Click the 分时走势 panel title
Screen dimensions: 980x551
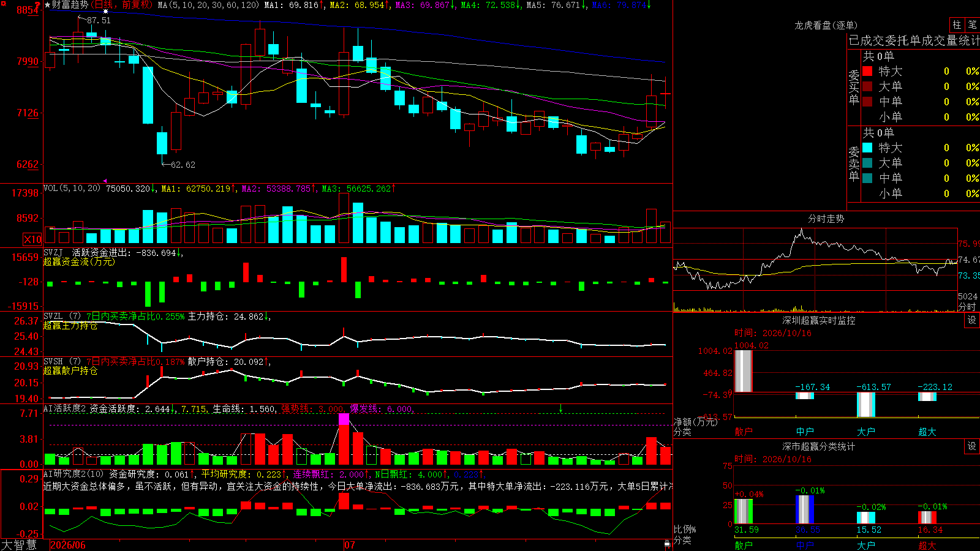(826, 219)
